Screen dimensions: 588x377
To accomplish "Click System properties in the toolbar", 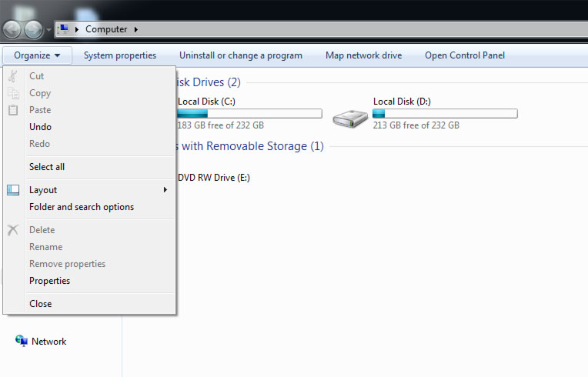I will [120, 55].
